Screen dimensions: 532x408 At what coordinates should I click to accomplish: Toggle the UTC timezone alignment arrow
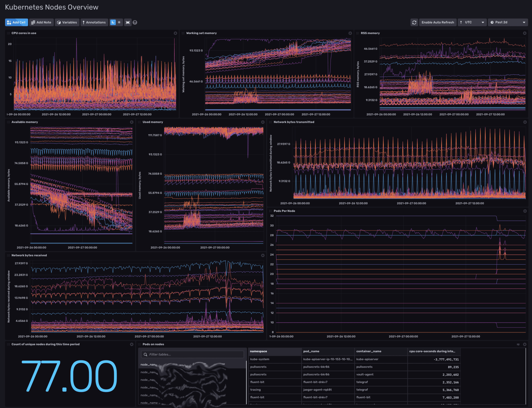pos(461,22)
